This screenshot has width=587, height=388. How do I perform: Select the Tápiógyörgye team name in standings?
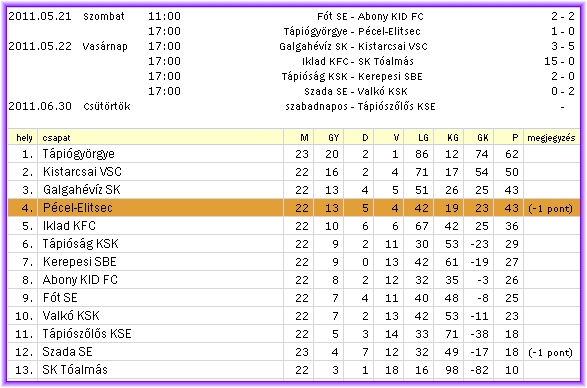[79, 154]
